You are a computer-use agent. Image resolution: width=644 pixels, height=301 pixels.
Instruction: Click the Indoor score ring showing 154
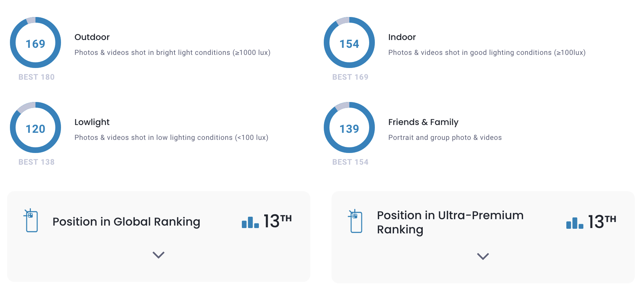[349, 43]
